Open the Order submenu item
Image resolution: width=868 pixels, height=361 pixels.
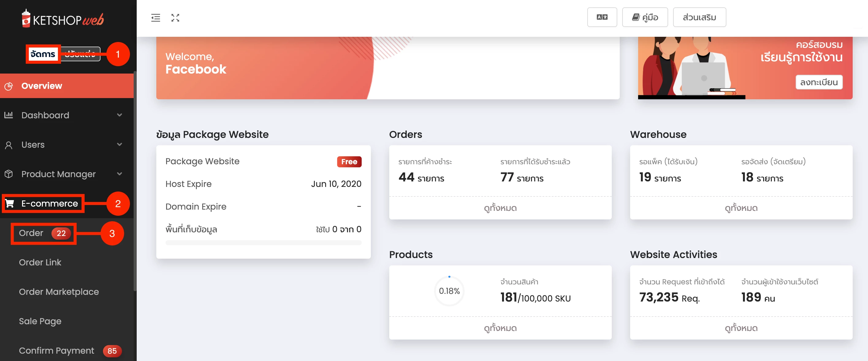pyautogui.click(x=67, y=233)
